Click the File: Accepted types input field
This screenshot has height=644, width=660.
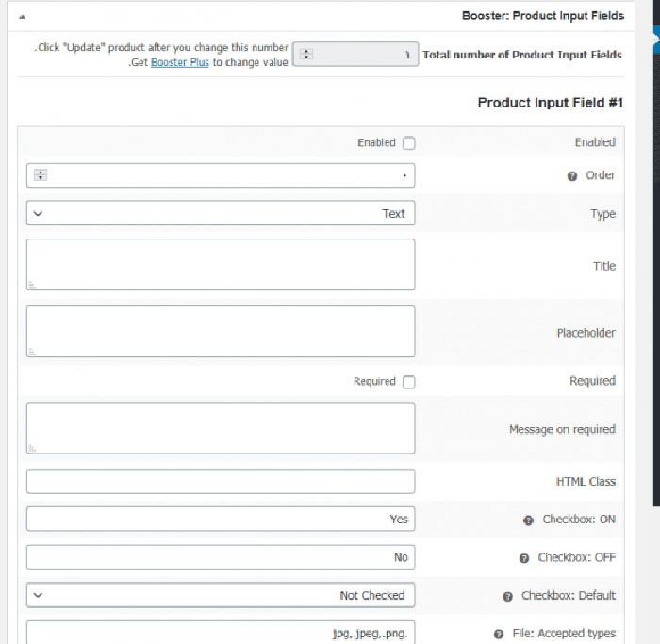[221, 633]
